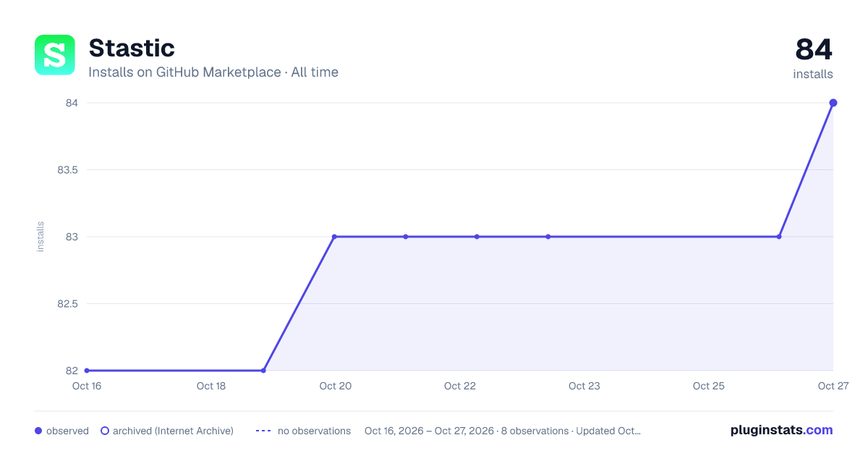
Task: Select the data point at 83 just before Oct 27
Action: [x=779, y=237]
